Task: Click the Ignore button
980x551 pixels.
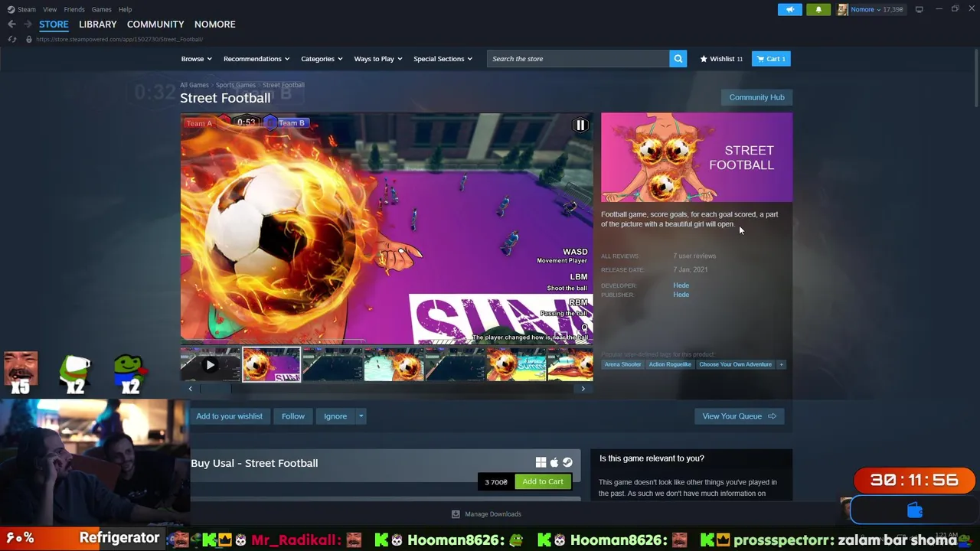Action: pos(335,416)
